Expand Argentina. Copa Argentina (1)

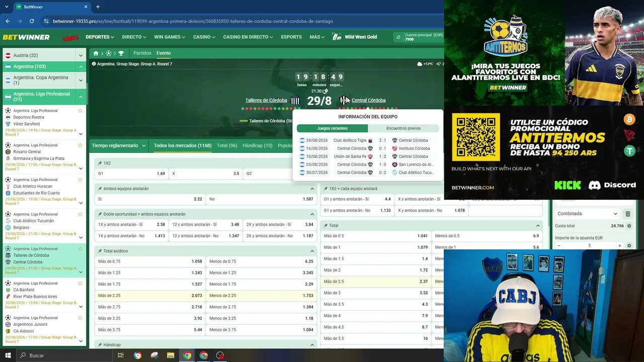80,80
